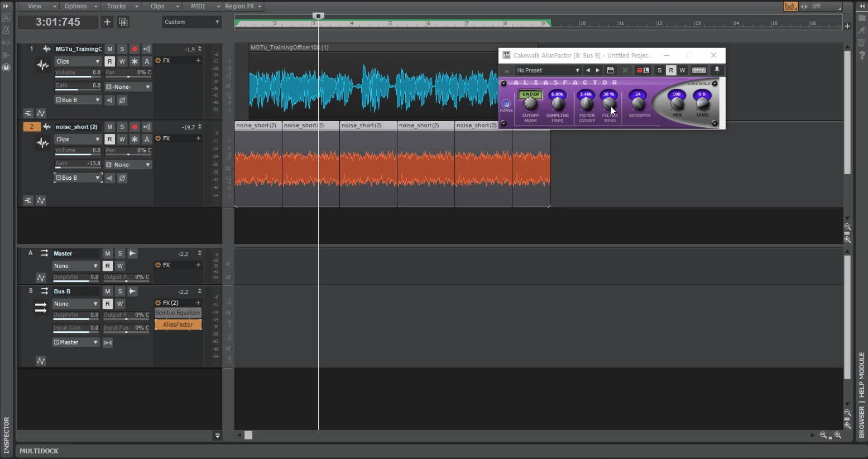The height and width of the screenshot is (459, 868).
Task: Show automation lanes for track 1
Action: click(x=41, y=113)
